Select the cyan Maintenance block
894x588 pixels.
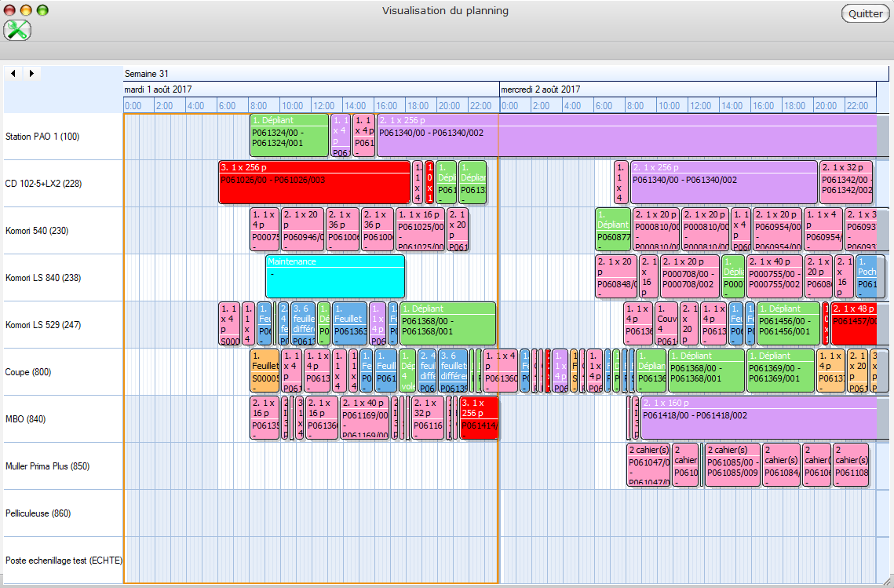pos(335,276)
